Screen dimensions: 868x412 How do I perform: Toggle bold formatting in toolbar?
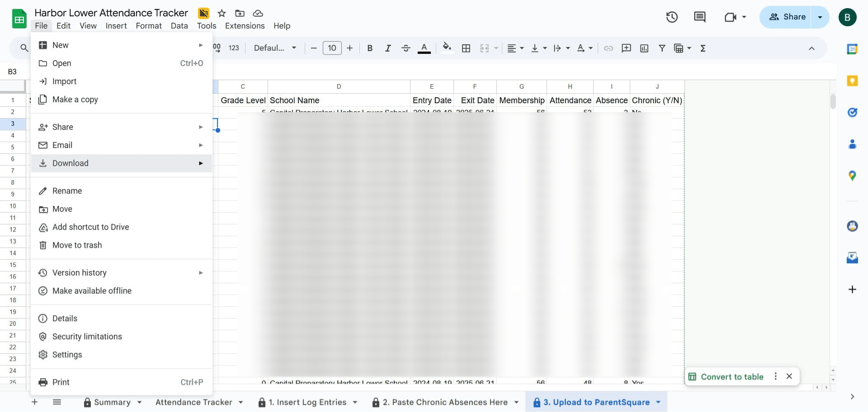coord(370,48)
